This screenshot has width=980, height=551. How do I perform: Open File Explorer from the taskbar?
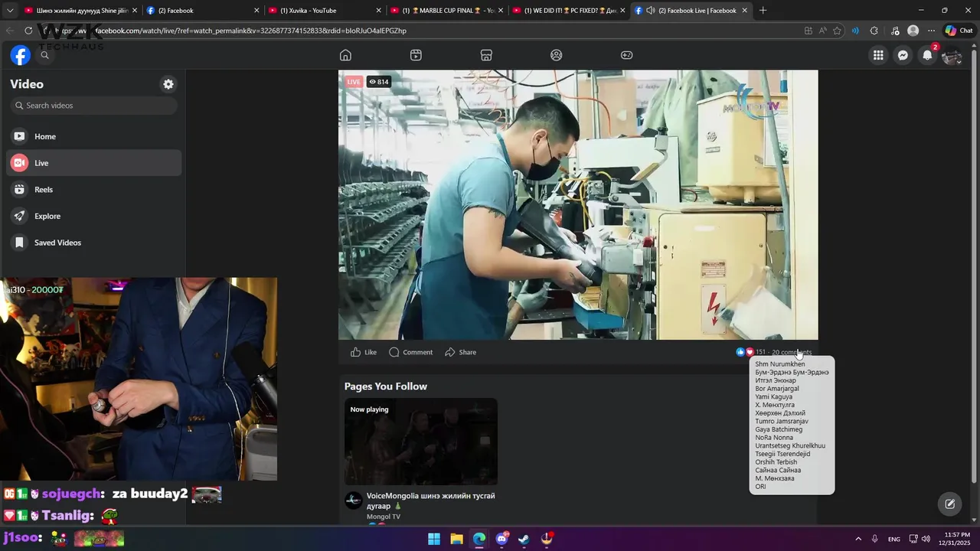coord(456,539)
